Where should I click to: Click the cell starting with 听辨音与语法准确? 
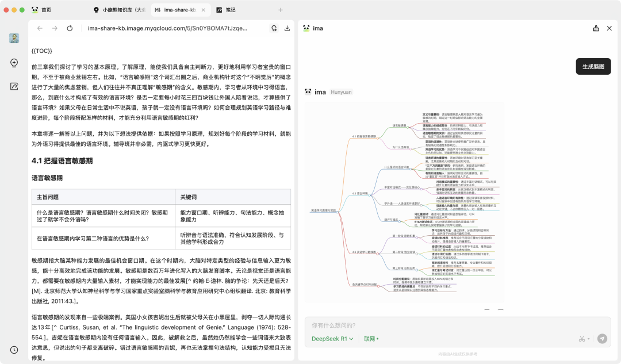(x=232, y=239)
